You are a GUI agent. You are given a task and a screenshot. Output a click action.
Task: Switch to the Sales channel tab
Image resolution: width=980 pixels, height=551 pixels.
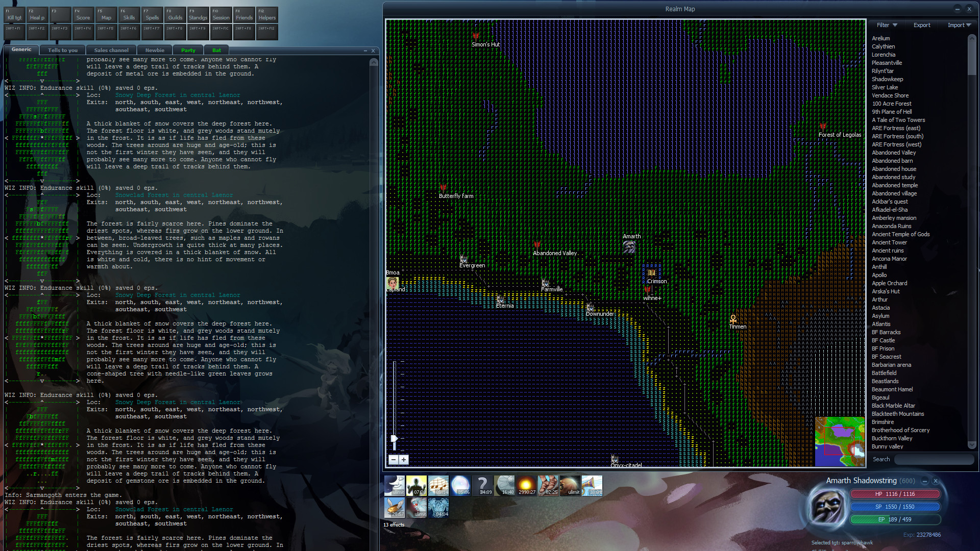pyautogui.click(x=111, y=50)
